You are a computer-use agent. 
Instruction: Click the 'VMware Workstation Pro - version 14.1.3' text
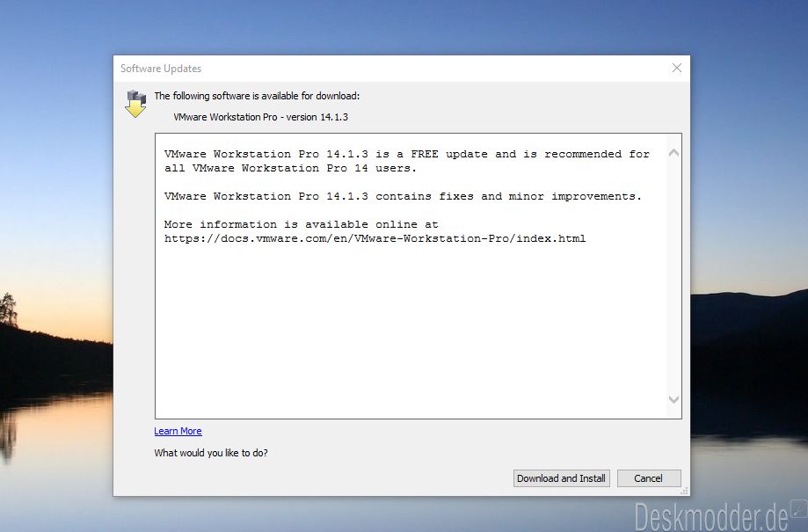(261, 117)
